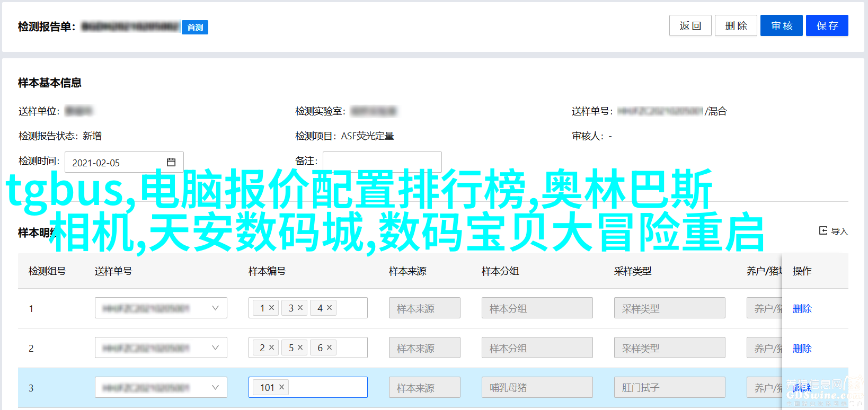Click the 返回 button
This screenshot has height=410, width=868.
pos(690,25)
